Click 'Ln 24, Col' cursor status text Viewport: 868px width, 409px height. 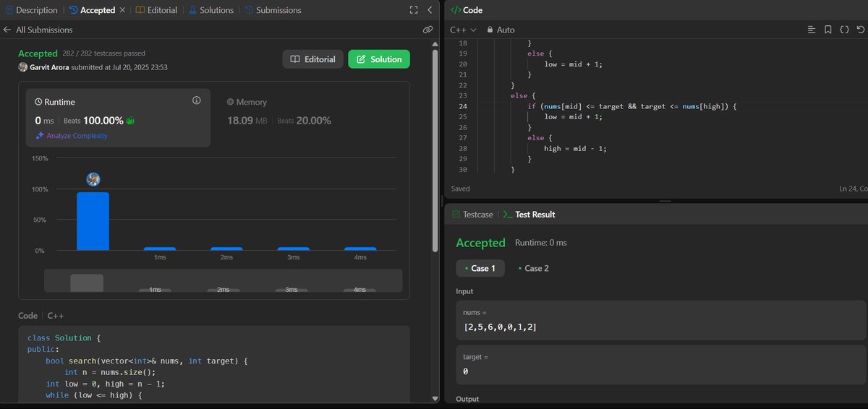tap(852, 189)
